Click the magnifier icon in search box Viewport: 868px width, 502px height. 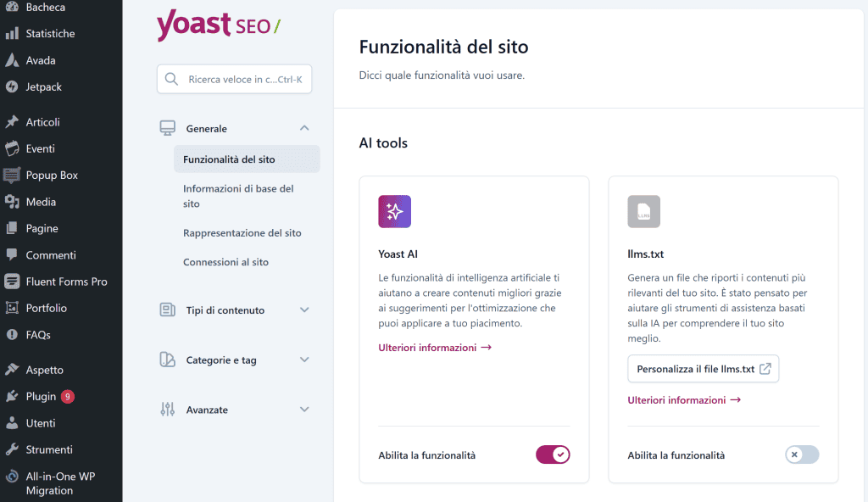click(171, 79)
